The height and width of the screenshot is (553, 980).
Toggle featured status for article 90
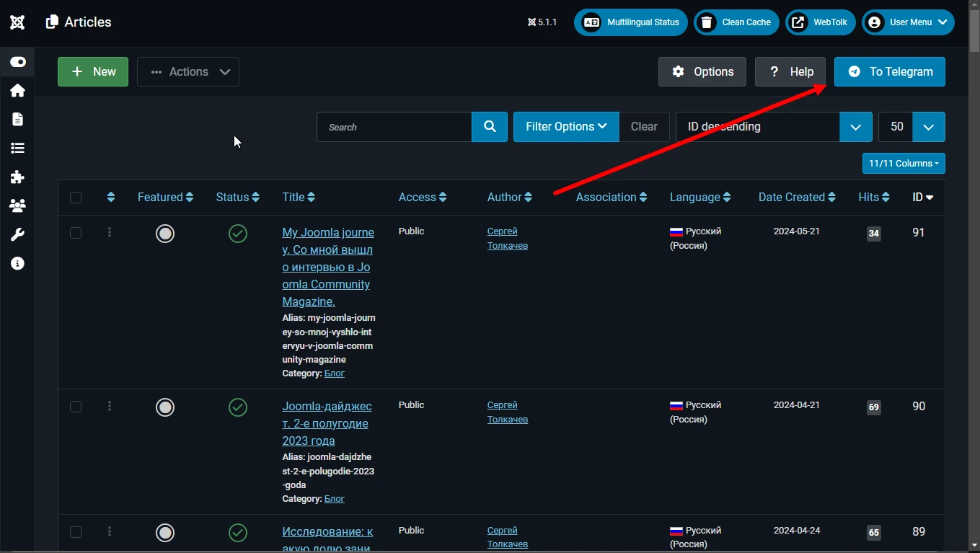point(165,407)
